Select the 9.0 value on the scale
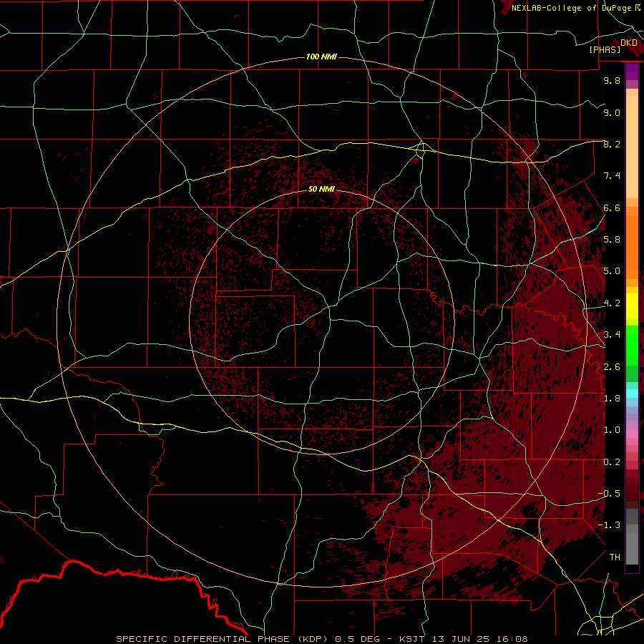 (612, 112)
